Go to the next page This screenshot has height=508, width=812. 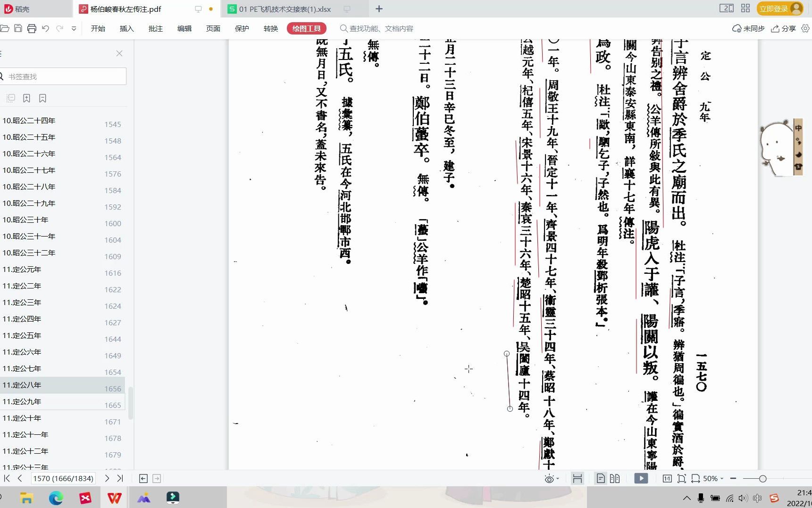pos(107,478)
